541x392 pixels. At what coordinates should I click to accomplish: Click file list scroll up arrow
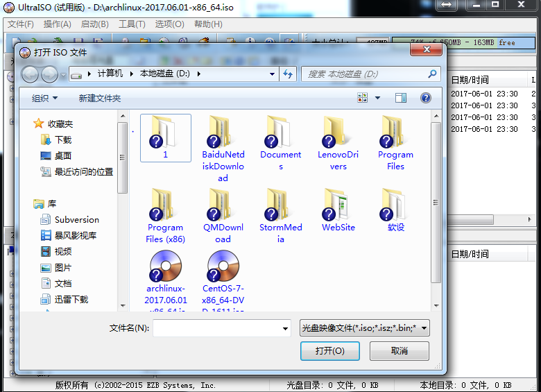click(x=436, y=116)
